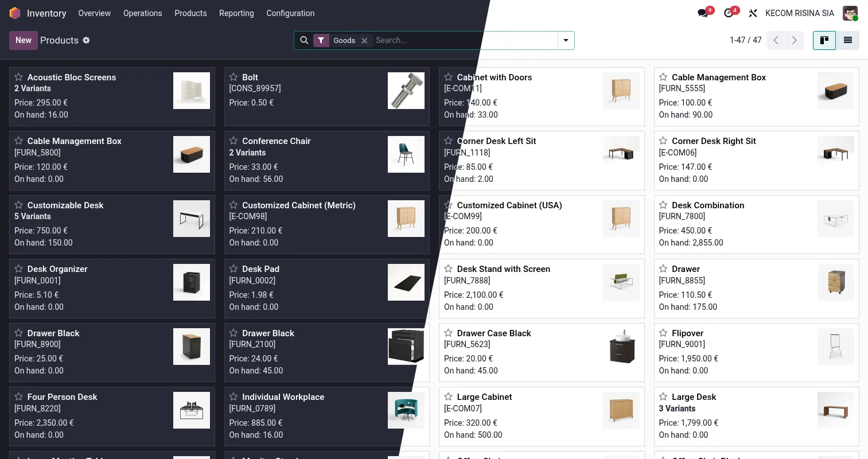Click the debug tools wrench icon
The image size is (868, 459).
(x=753, y=13)
